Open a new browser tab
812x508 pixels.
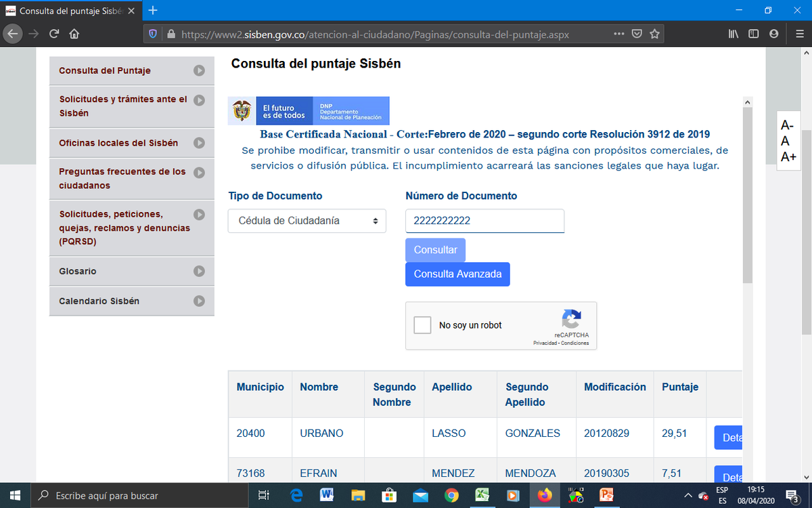coord(153,10)
